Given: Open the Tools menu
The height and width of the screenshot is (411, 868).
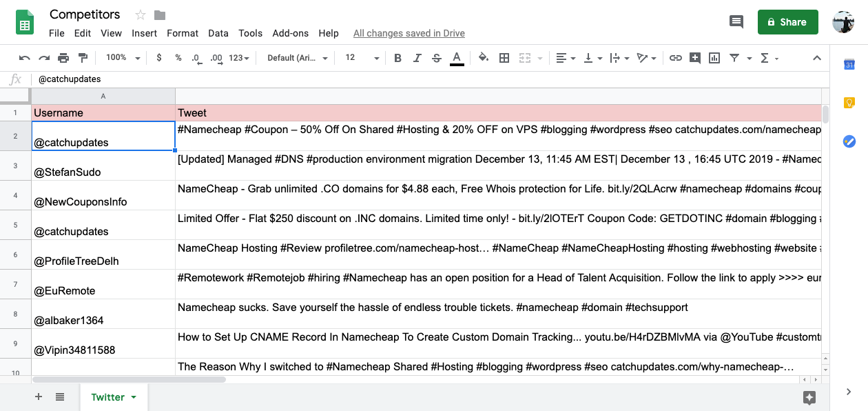Looking at the screenshot, I should coord(251,33).
